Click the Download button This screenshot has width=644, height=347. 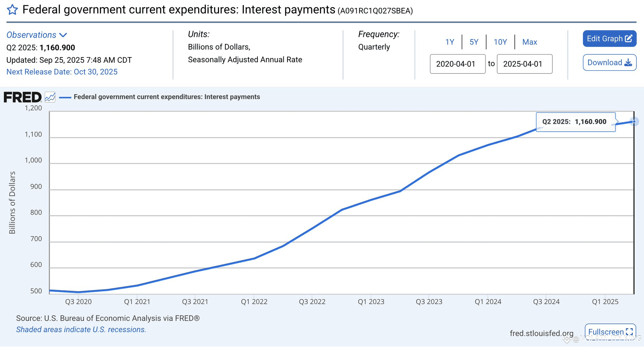coord(609,62)
